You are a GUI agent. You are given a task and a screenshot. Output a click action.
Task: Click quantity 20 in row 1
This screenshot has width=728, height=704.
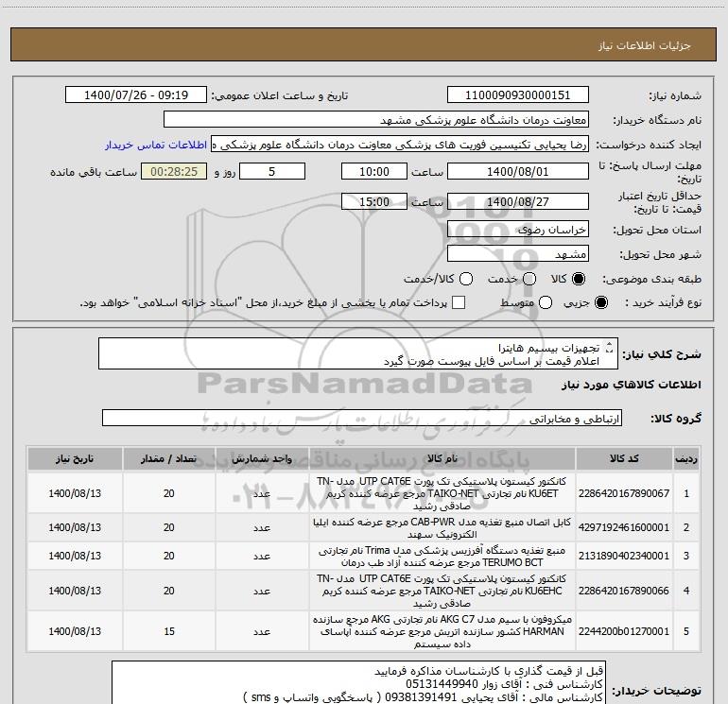pos(169,493)
